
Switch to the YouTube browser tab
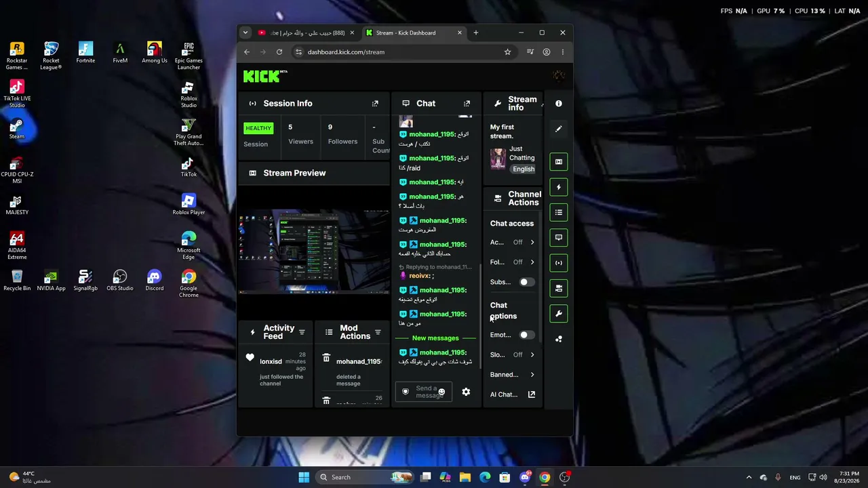306,33
